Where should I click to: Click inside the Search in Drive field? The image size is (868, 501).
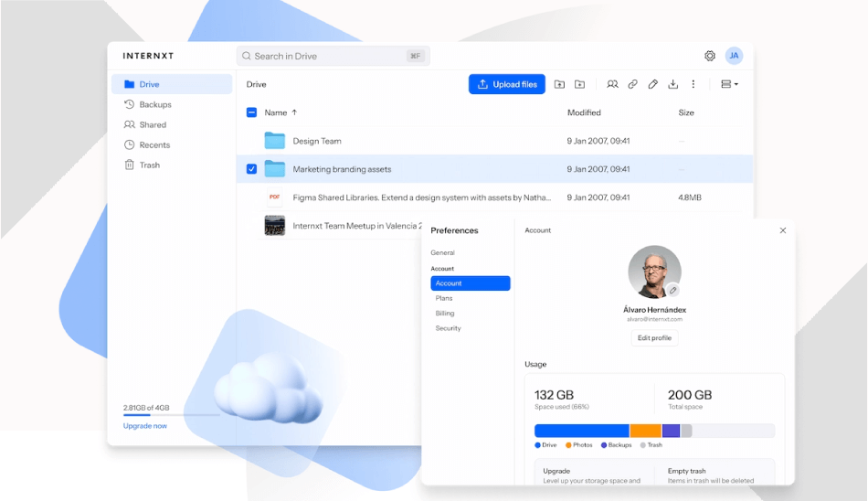(333, 56)
